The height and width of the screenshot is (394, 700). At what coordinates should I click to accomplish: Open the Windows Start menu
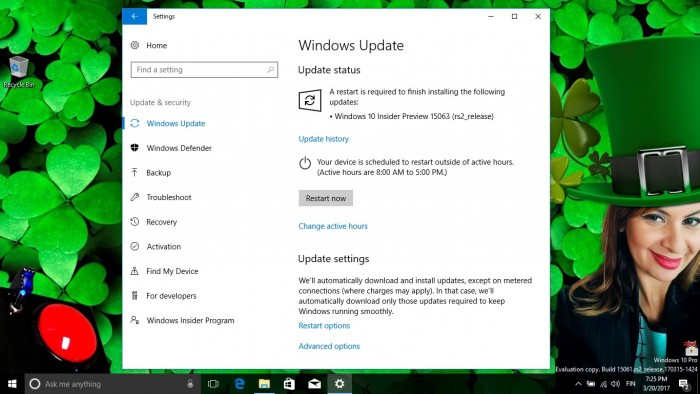(x=12, y=384)
